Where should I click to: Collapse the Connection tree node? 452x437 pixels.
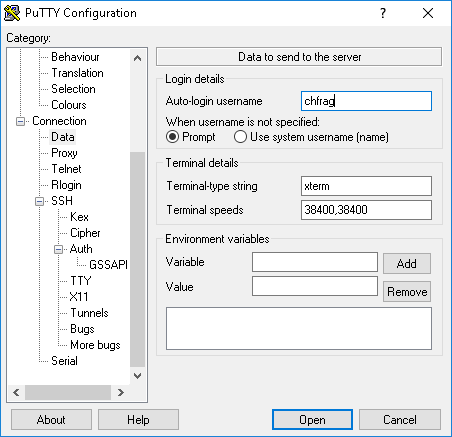(x=20, y=121)
